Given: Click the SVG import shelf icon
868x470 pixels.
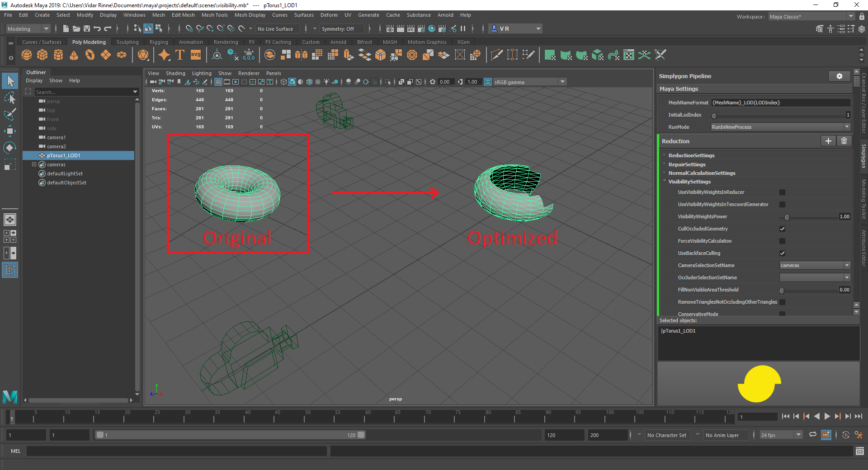Looking at the screenshot, I should 195,55.
